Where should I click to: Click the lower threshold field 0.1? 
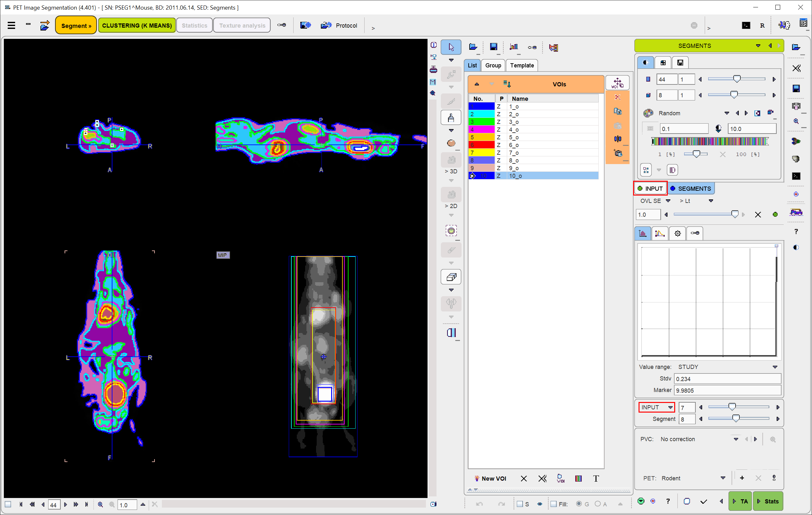click(684, 129)
